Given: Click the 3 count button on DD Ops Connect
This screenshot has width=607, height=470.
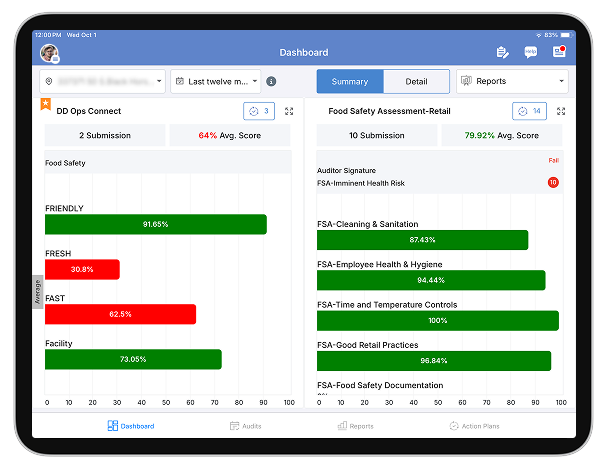Looking at the screenshot, I should coord(258,111).
